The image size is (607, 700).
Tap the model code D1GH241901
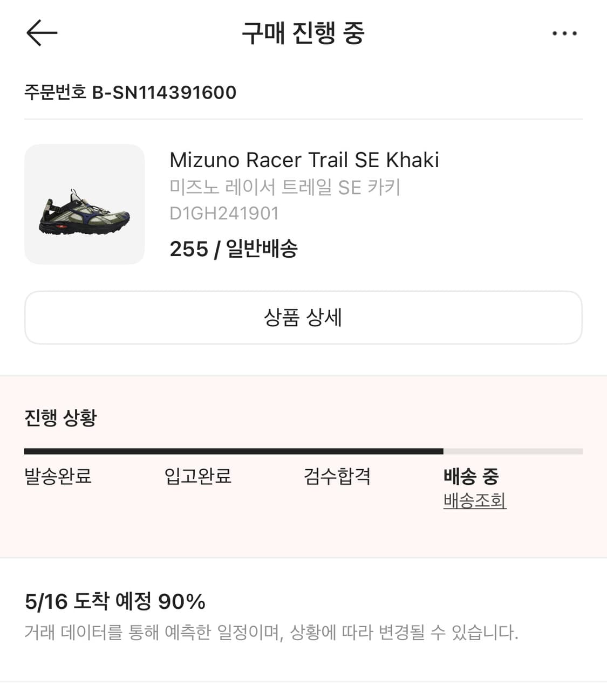pos(224,214)
